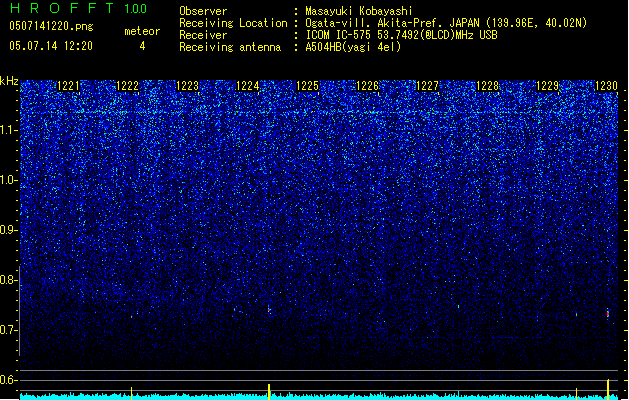This screenshot has width=629, height=400.
Task: Click the 'Receiving antenna' field label
Action: point(230,47)
